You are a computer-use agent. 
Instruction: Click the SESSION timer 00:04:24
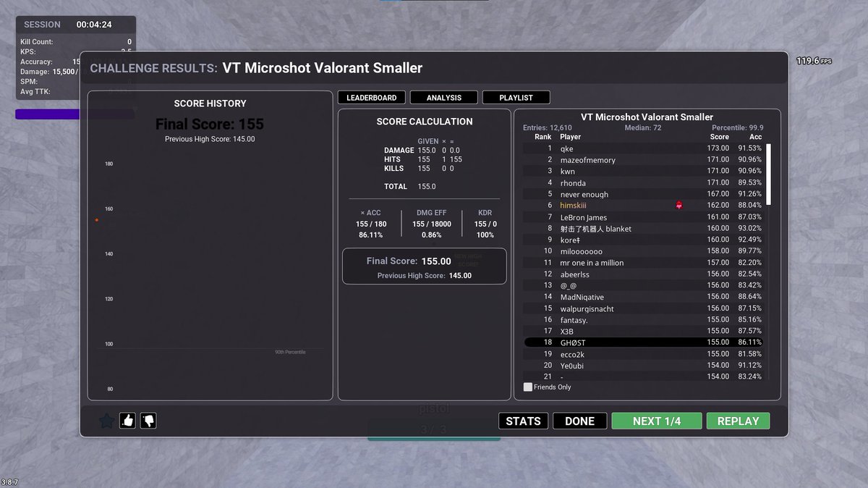click(x=94, y=25)
